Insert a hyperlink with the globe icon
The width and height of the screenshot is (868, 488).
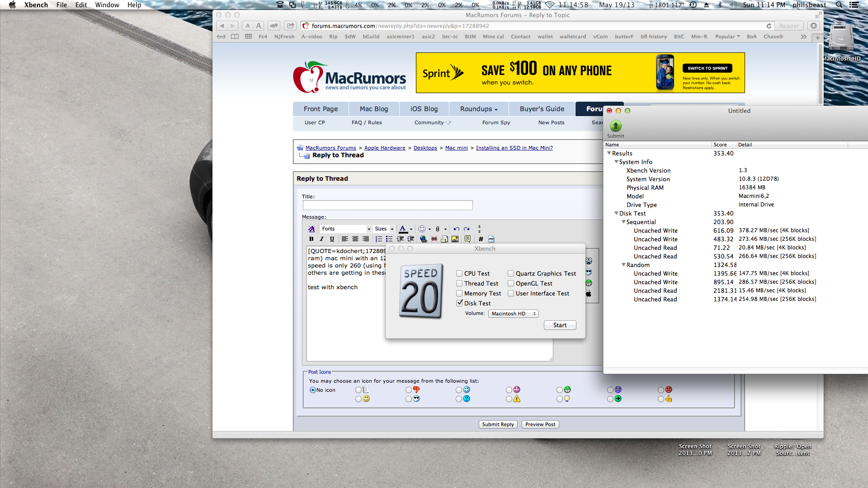(x=423, y=239)
